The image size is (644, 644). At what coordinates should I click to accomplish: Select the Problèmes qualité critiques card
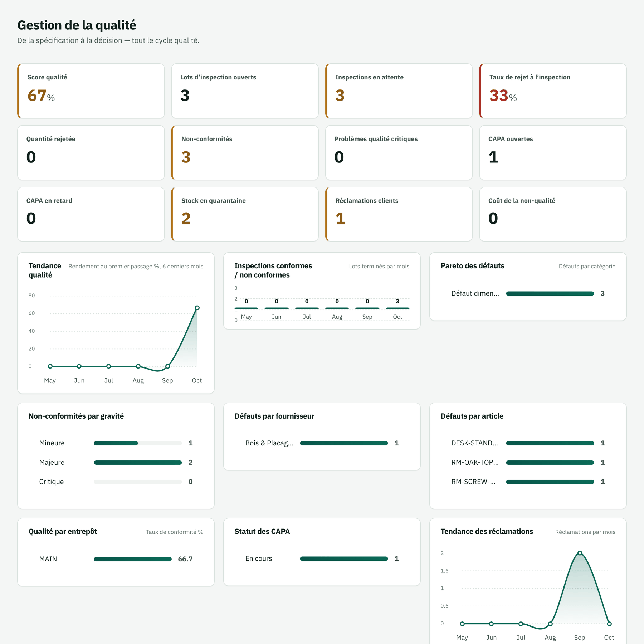coord(399,153)
